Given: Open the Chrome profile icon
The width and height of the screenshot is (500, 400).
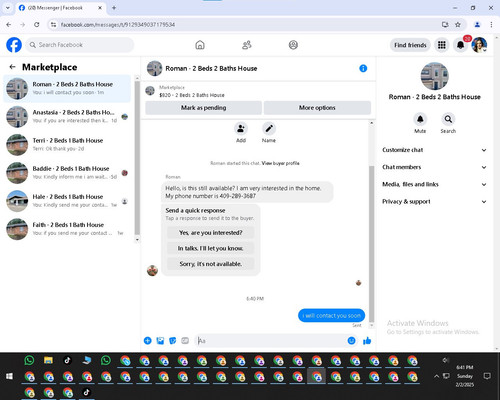Looking at the screenshot, I should 477,24.
